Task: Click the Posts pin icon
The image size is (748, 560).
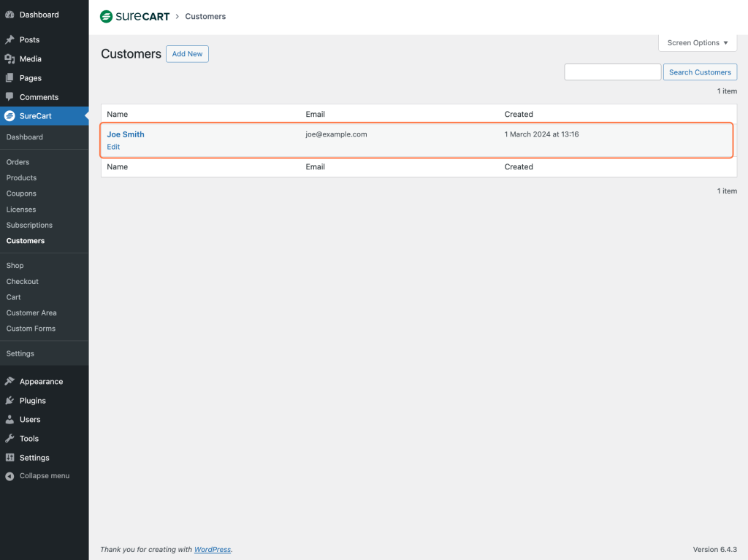Action: [9, 39]
